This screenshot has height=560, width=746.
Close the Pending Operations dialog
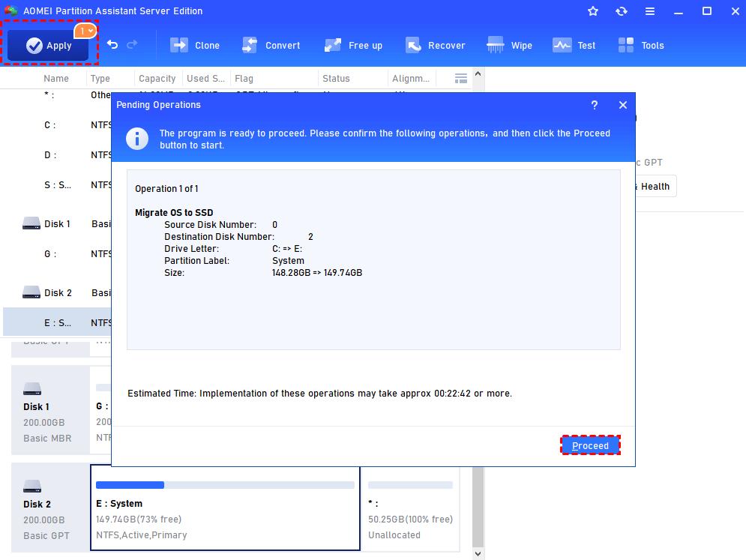coord(623,105)
